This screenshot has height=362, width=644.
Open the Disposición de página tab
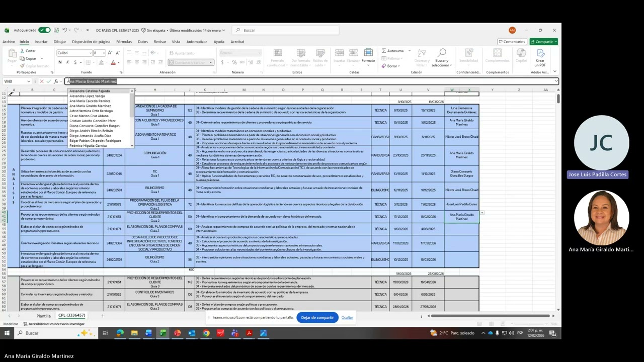[91, 42]
